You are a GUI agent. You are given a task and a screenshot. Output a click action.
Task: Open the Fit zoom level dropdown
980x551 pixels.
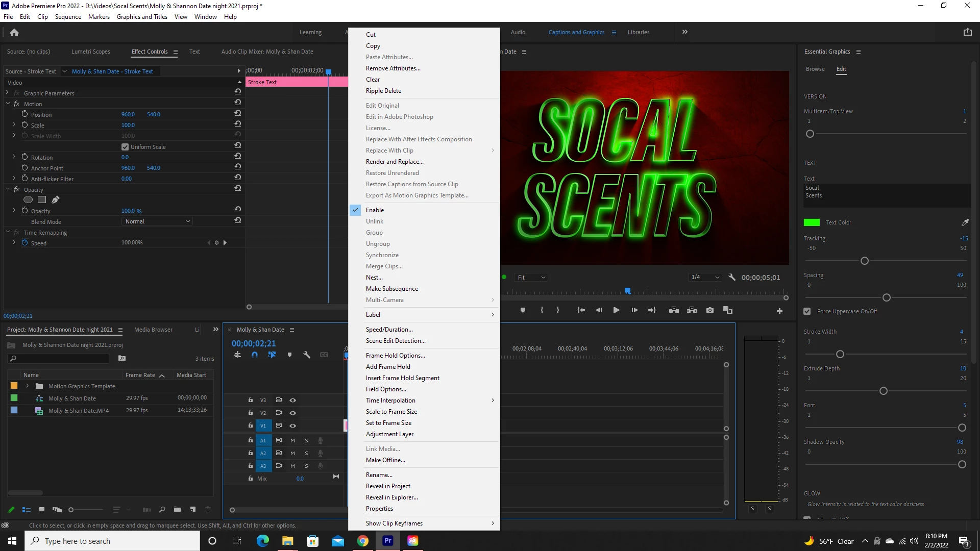[531, 278]
